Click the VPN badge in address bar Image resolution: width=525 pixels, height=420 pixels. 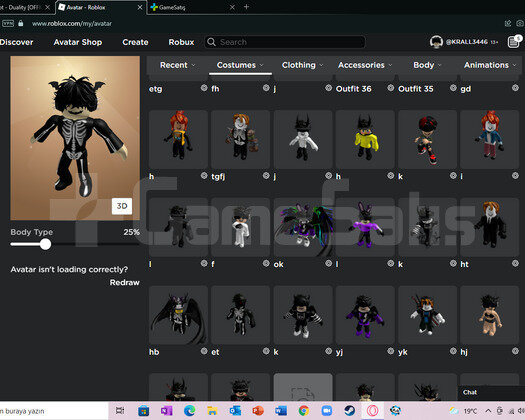pos(8,23)
